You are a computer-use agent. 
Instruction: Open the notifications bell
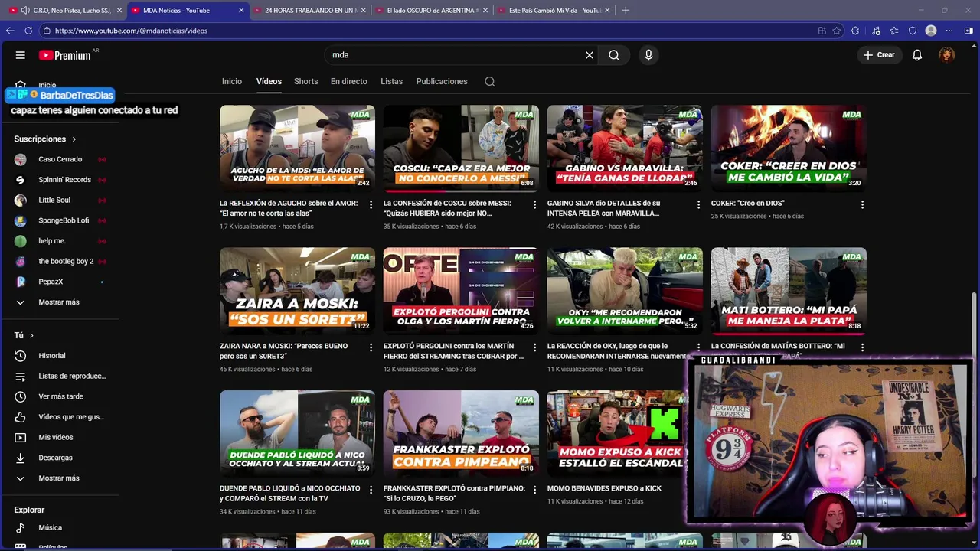pyautogui.click(x=917, y=55)
